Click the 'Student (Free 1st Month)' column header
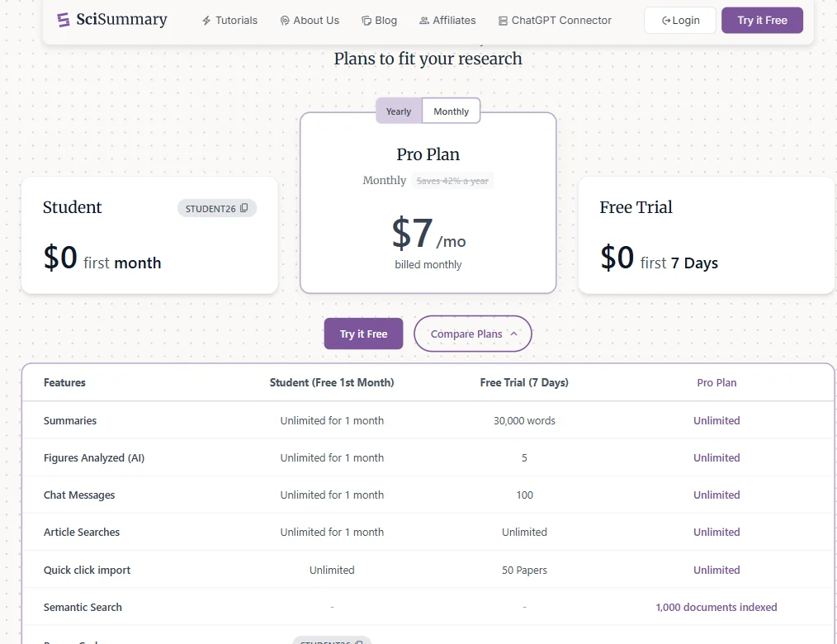The height and width of the screenshot is (644, 837). click(332, 382)
